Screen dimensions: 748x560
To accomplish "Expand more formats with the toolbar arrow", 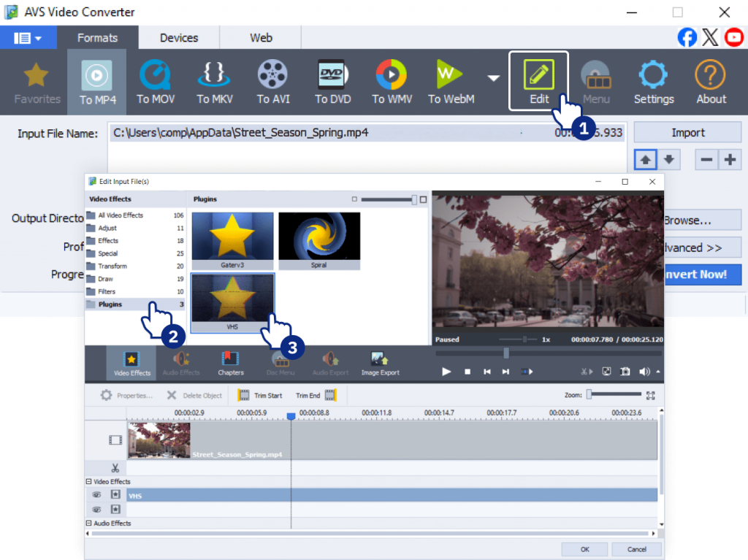I will [x=494, y=78].
